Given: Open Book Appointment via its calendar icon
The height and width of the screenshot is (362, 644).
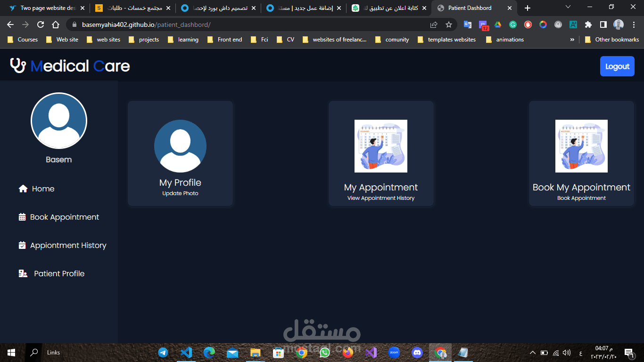Looking at the screenshot, I should point(22,217).
